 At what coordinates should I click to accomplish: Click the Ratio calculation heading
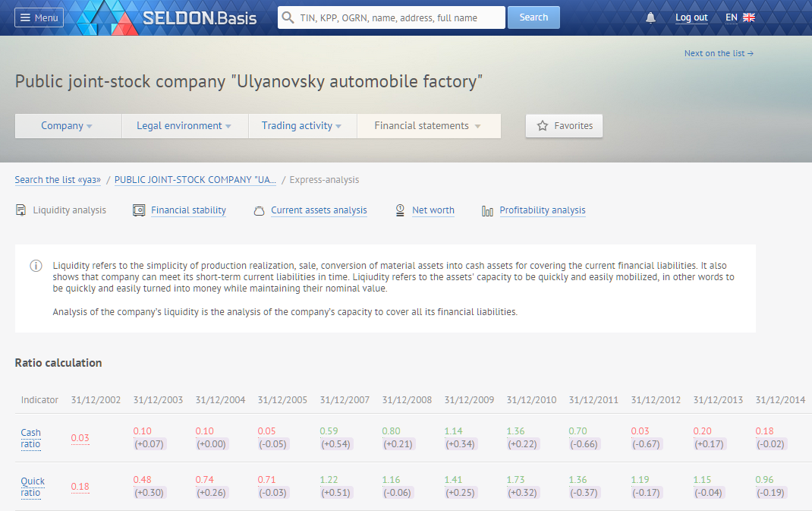pyautogui.click(x=58, y=363)
